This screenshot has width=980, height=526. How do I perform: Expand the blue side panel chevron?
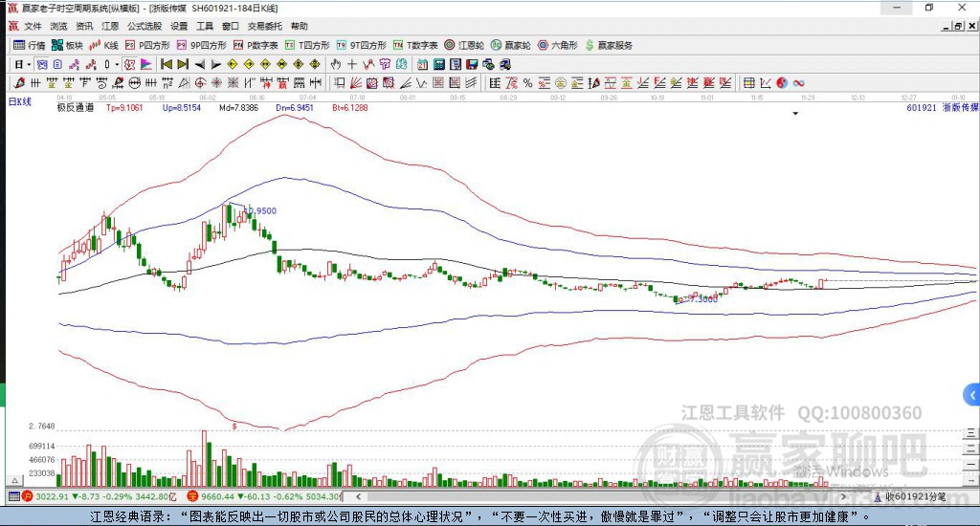(x=972, y=395)
